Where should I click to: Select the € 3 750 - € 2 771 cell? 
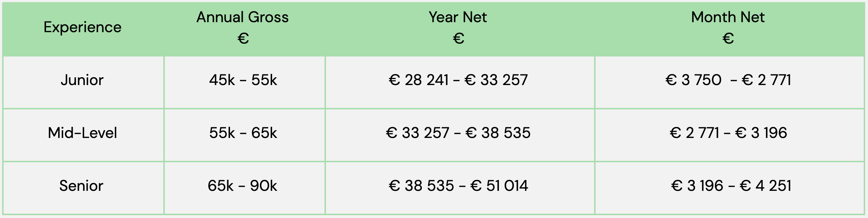tap(730, 82)
